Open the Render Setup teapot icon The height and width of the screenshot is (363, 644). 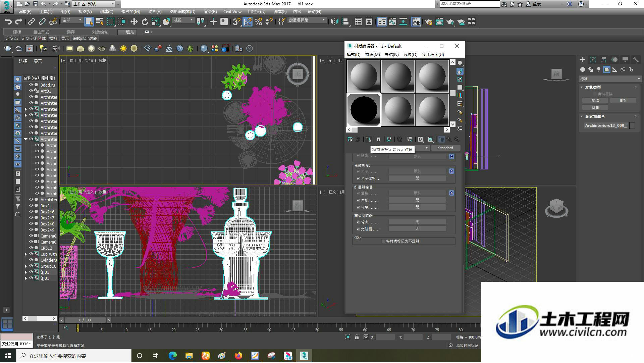[428, 22]
